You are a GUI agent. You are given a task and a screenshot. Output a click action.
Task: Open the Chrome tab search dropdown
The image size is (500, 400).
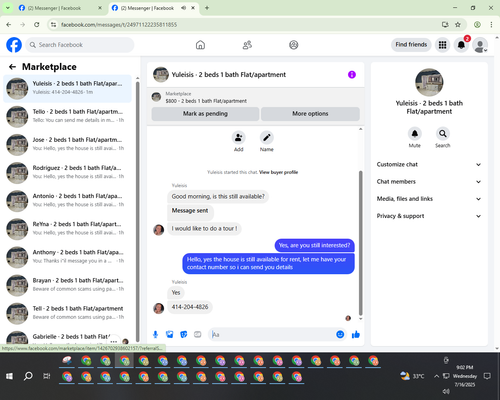pyautogui.click(x=7, y=8)
